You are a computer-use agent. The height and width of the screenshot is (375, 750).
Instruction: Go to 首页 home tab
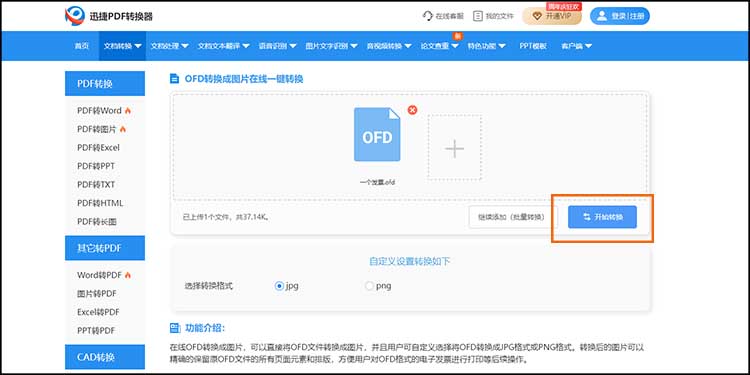click(x=81, y=46)
